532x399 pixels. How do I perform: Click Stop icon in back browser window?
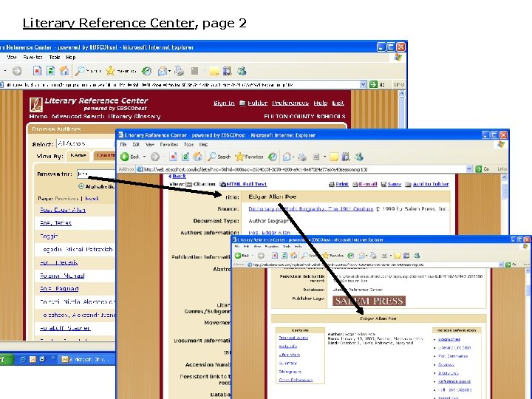point(37,71)
